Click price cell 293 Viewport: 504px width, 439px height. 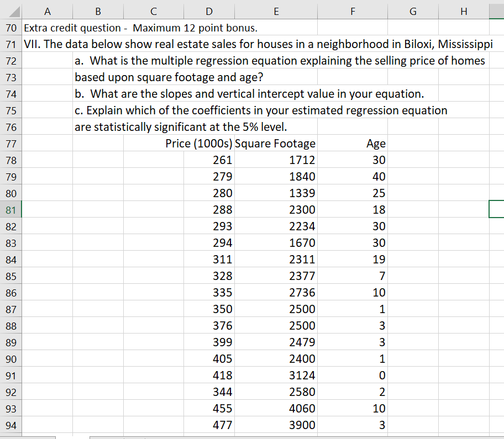pos(209,226)
